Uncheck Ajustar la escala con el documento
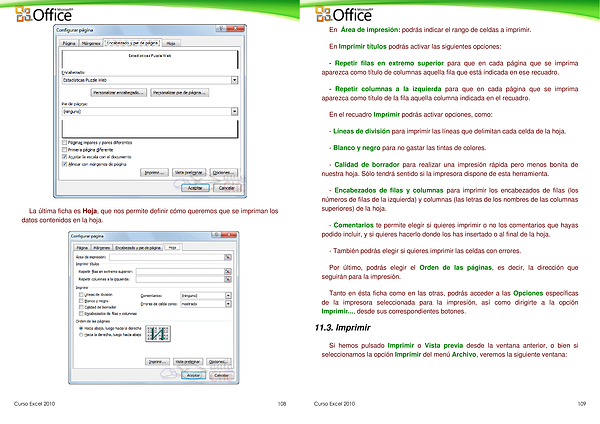The height and width of the screenshot is (424, 600). (x=64, y=157)
